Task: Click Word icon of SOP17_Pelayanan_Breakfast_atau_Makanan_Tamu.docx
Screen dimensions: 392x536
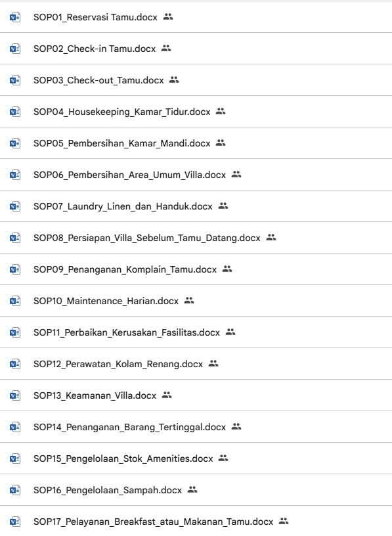Action: 15,522
